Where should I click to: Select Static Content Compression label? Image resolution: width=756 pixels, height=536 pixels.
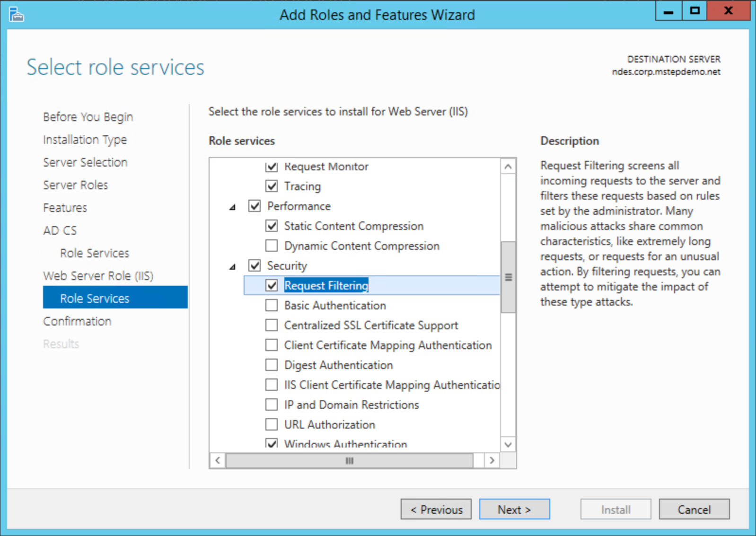[x=354, y=226]
